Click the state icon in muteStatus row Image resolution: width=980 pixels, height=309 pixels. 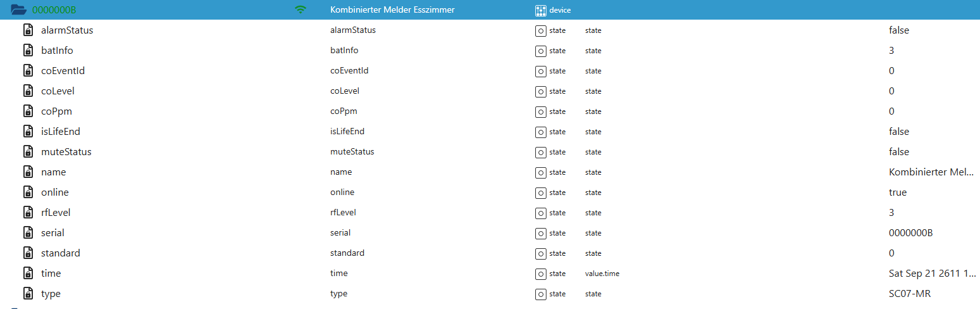click(x=540, y=152)
